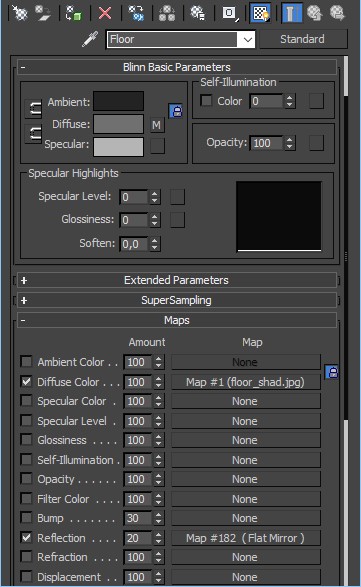Click the red X Reset Map icon

point(105,13)
